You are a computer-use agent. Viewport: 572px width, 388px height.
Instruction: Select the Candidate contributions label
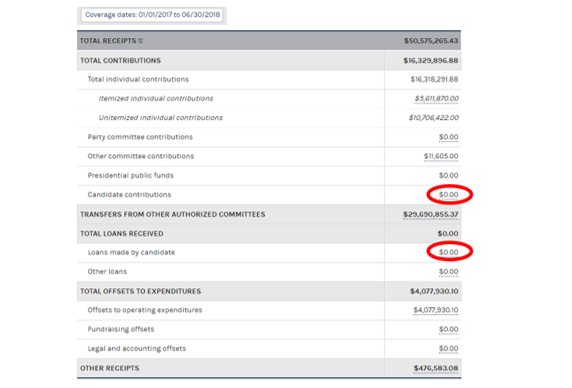coord(129,195)
